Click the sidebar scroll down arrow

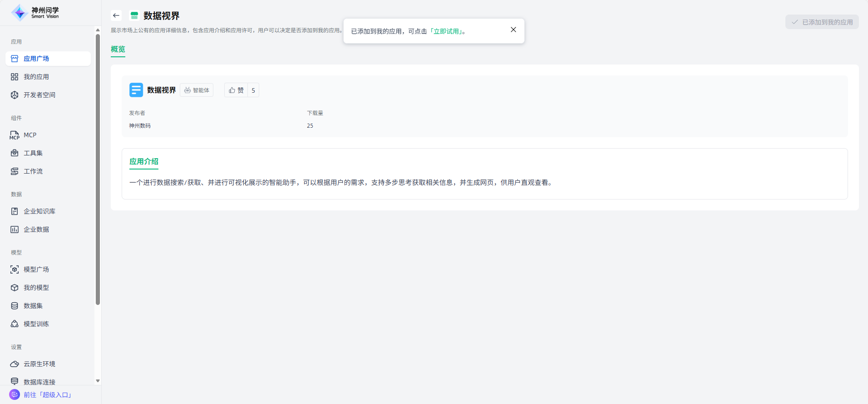click(98, 381)
